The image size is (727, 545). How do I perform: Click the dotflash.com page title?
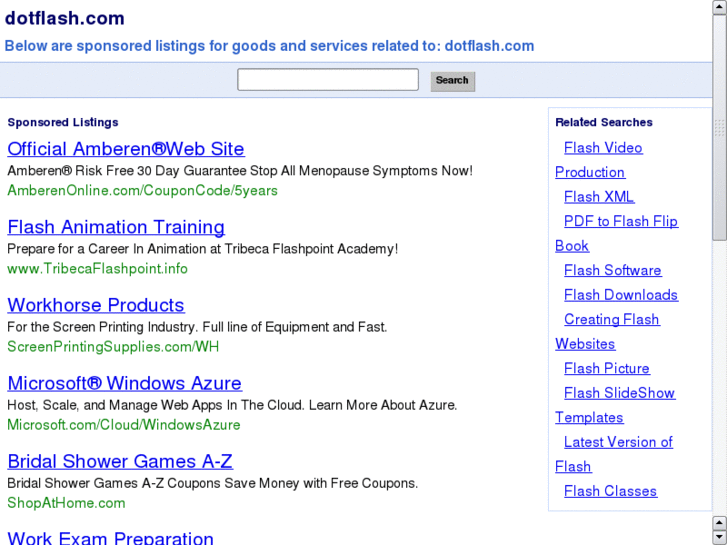[64, 18]
